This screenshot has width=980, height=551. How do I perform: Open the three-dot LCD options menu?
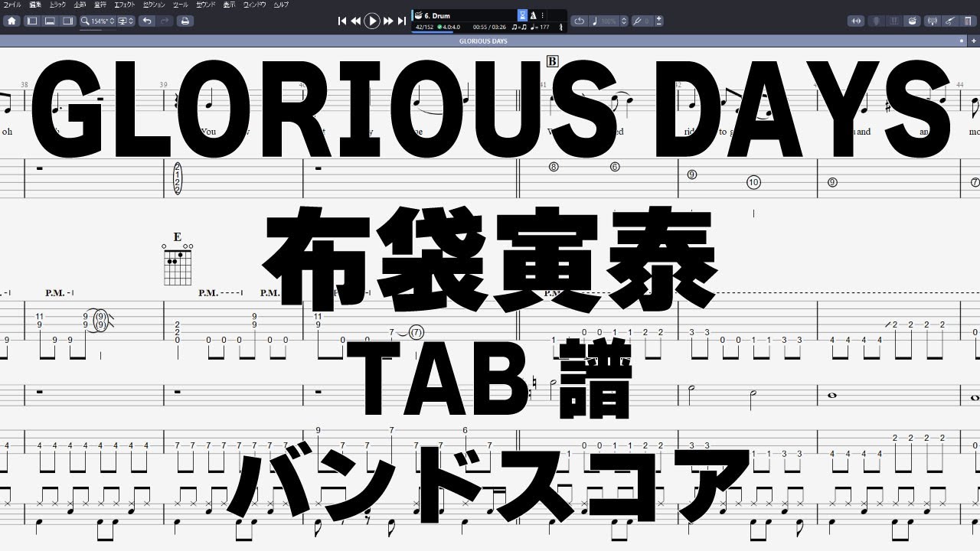(x=543, y=15)
